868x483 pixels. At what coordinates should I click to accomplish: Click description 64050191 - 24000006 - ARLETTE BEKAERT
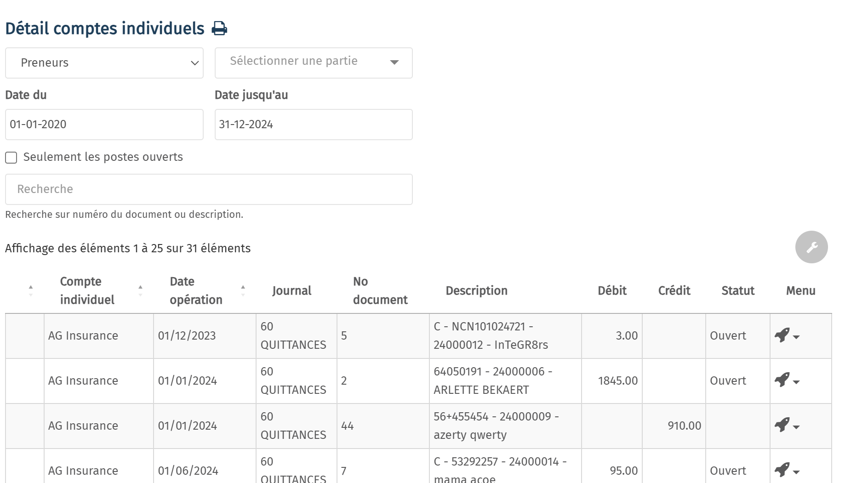tap(493, 381)
